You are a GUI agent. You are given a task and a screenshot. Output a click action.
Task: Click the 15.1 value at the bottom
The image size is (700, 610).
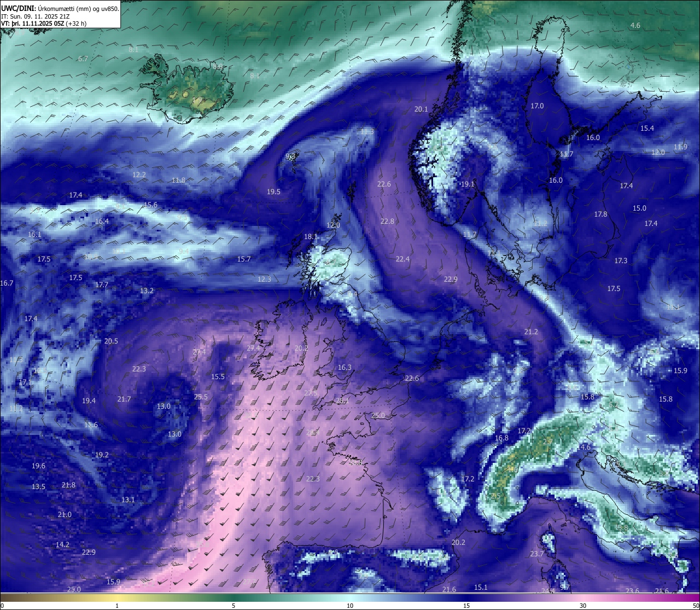[480, 587]
